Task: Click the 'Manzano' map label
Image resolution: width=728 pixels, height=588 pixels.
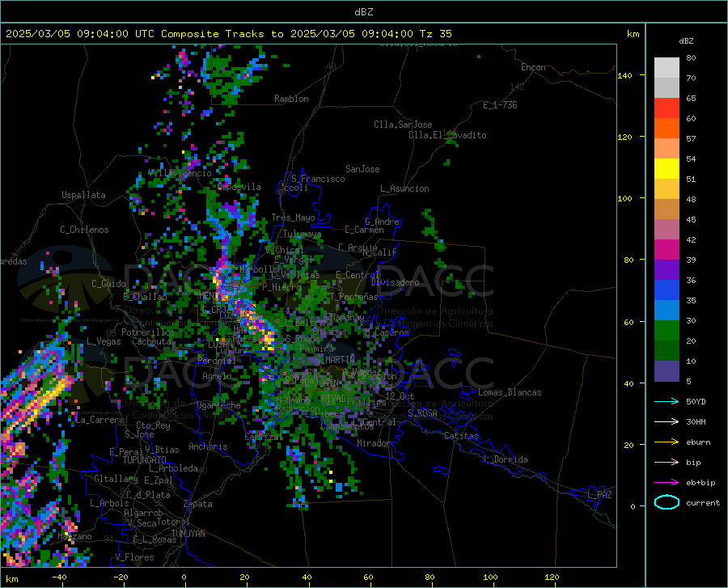Action: point(74,536)
